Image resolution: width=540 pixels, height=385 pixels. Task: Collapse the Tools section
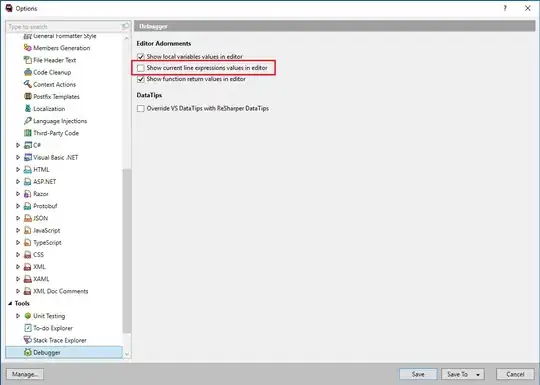click(x=10, y=303)
